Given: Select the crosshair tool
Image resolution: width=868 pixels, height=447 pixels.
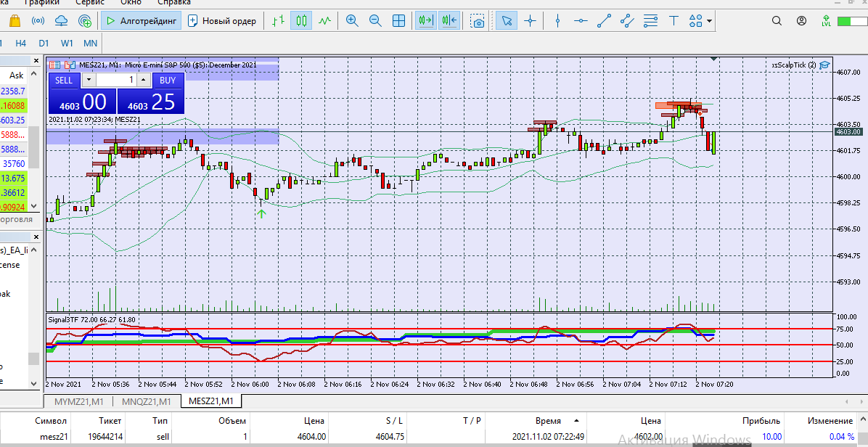Looking at the screenshot, I should (x=531, y=21).
